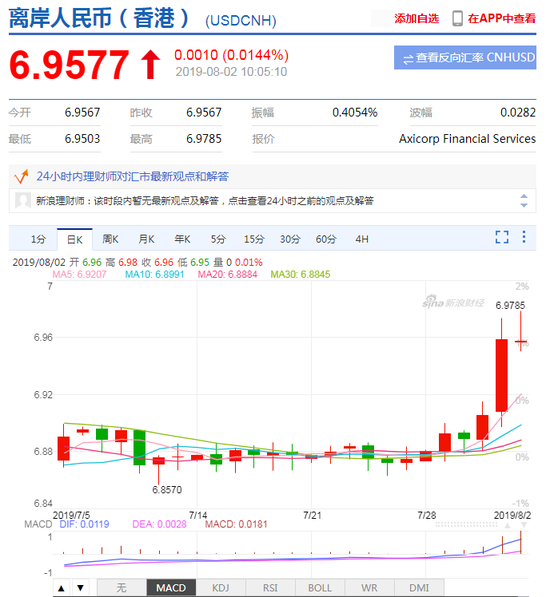Select the RSI indicator tab

pyautogui.click(x=270, y=588)
